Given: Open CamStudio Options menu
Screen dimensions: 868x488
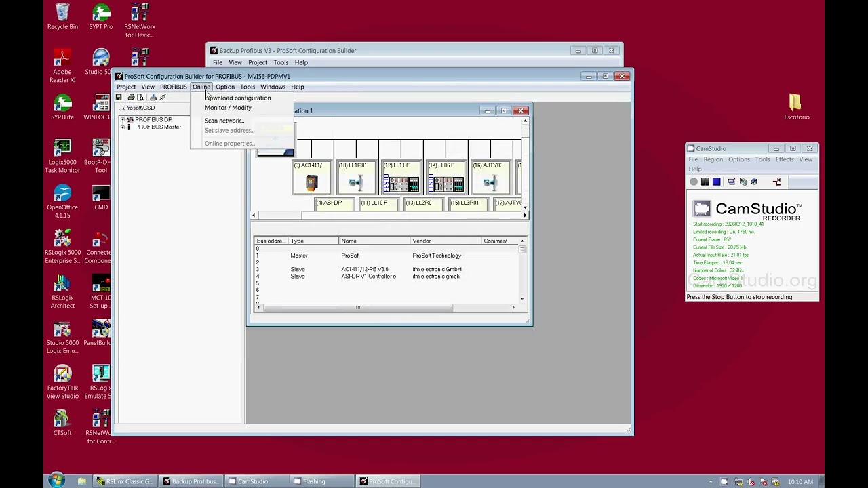Looking at the screenshot, I should point(739,159).
